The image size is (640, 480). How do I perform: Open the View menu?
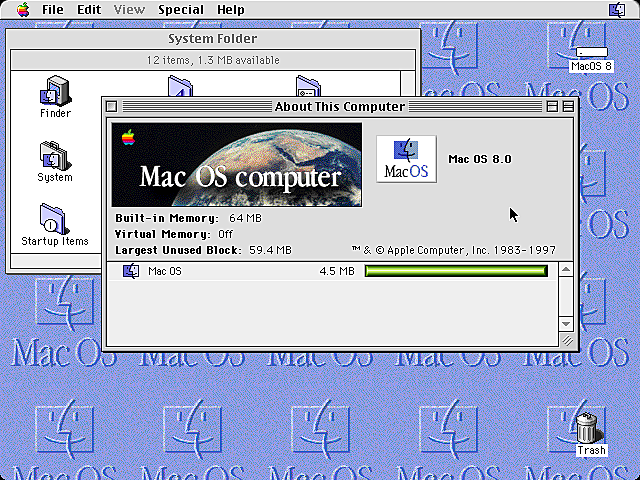click(129, 9)
